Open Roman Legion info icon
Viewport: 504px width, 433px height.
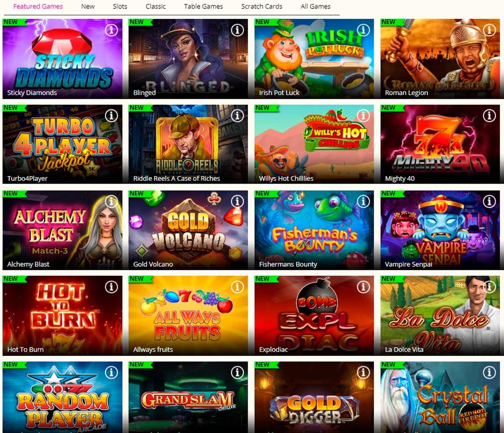coord(489,30)
